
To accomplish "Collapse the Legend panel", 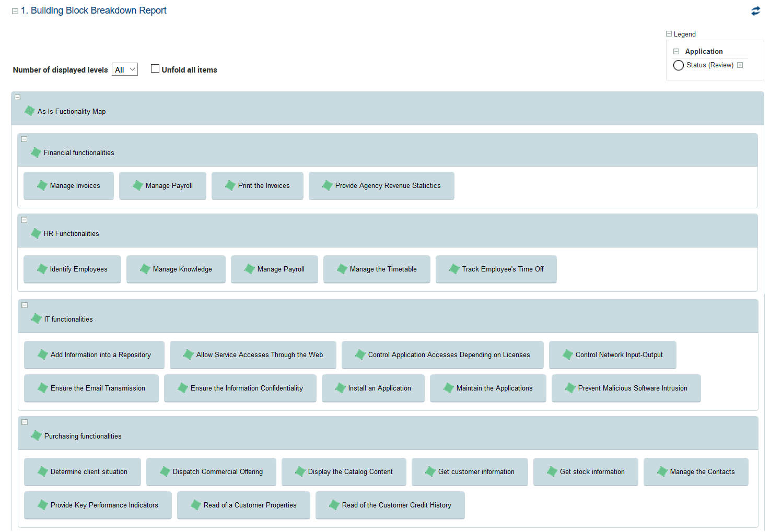I will point(669,34).
